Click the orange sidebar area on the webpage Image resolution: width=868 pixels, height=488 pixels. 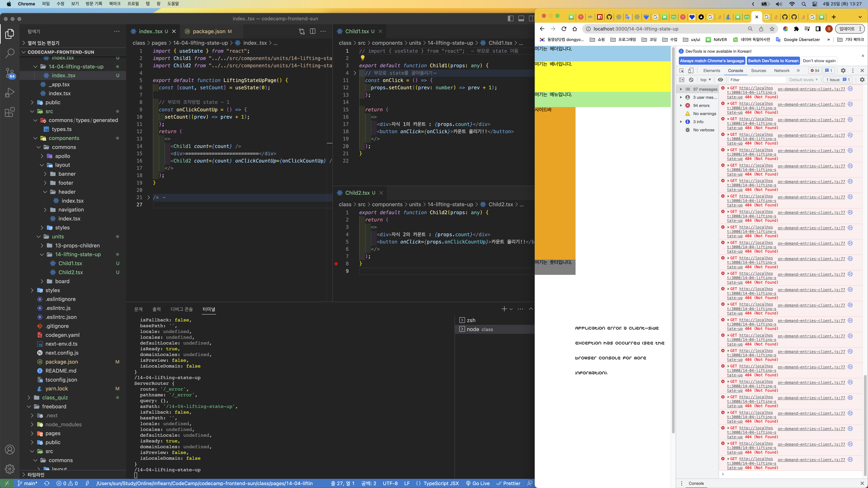coord(555,183)
